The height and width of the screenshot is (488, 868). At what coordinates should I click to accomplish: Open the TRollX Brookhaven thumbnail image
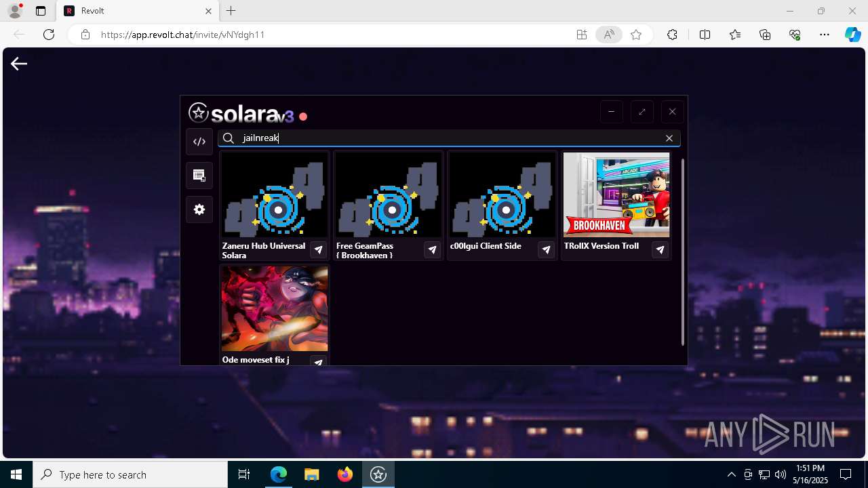(616, 195)
